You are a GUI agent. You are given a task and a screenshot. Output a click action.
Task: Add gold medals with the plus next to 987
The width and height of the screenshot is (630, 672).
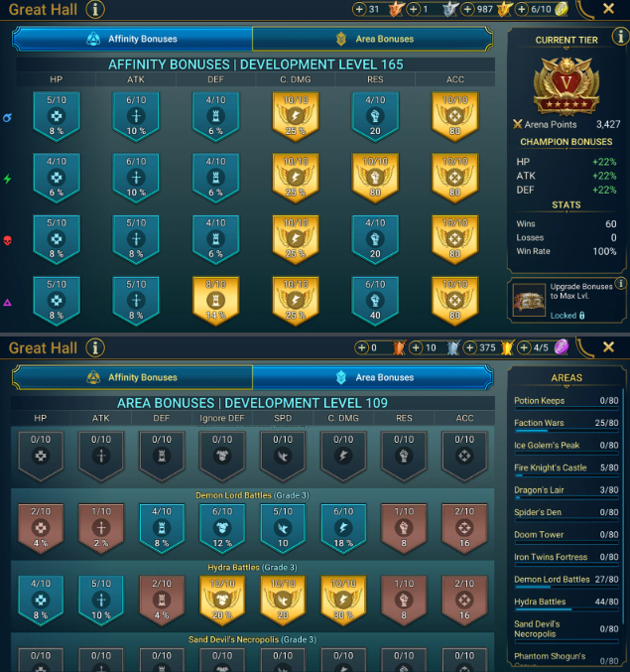coord(467,9)
